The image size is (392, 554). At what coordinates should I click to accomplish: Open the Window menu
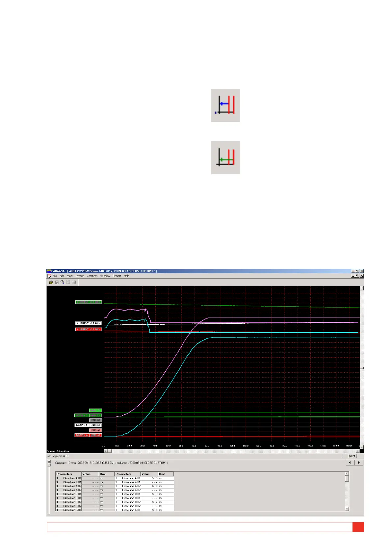click(x=105, y=276)
